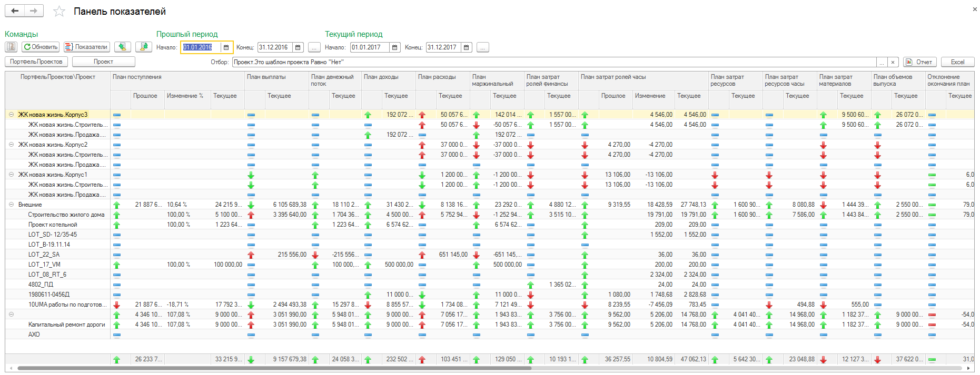Click the Обновить button

click(x=41, y=47)
